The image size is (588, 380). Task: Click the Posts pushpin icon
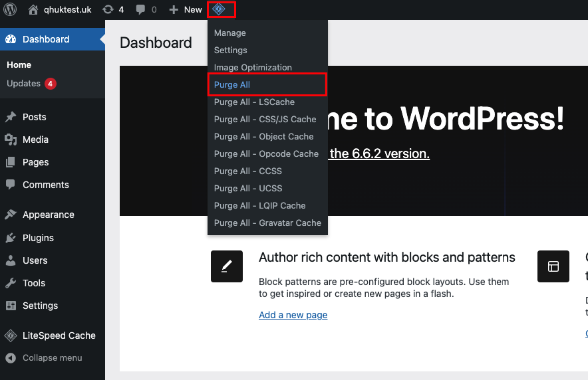click(11, 117)
